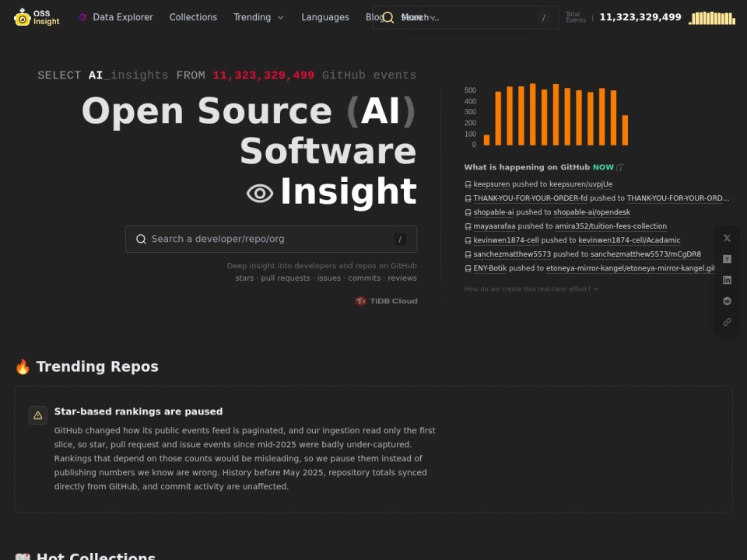Open the shopable-ai/opendesk repo link
The image size is (747, 560).
click(591, 212)
